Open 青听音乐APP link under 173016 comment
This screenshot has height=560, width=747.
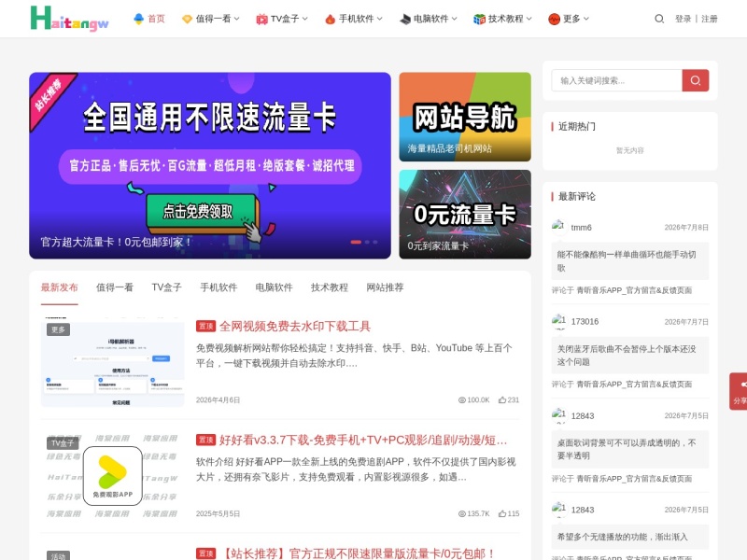[x=634, y=385]
